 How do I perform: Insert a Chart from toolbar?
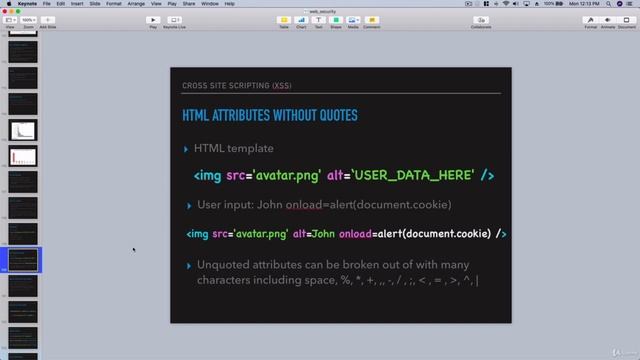pyautogui.click(x=301, y=20)
